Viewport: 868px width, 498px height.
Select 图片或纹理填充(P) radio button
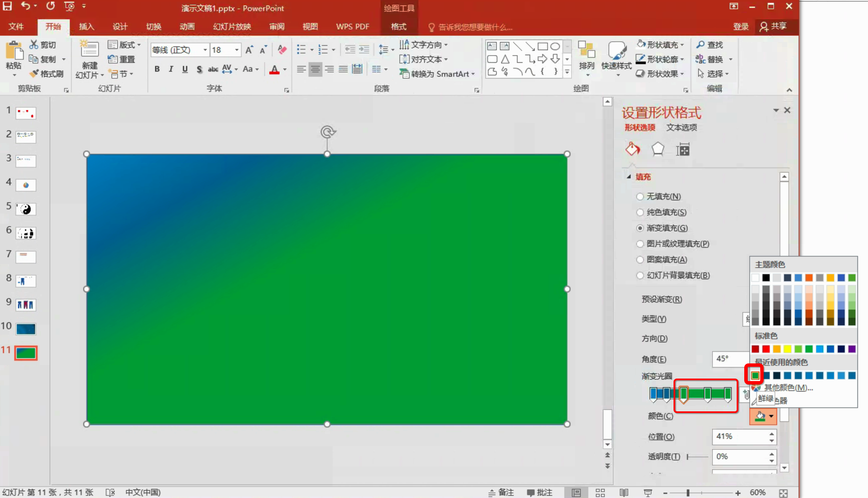point(640,244)
